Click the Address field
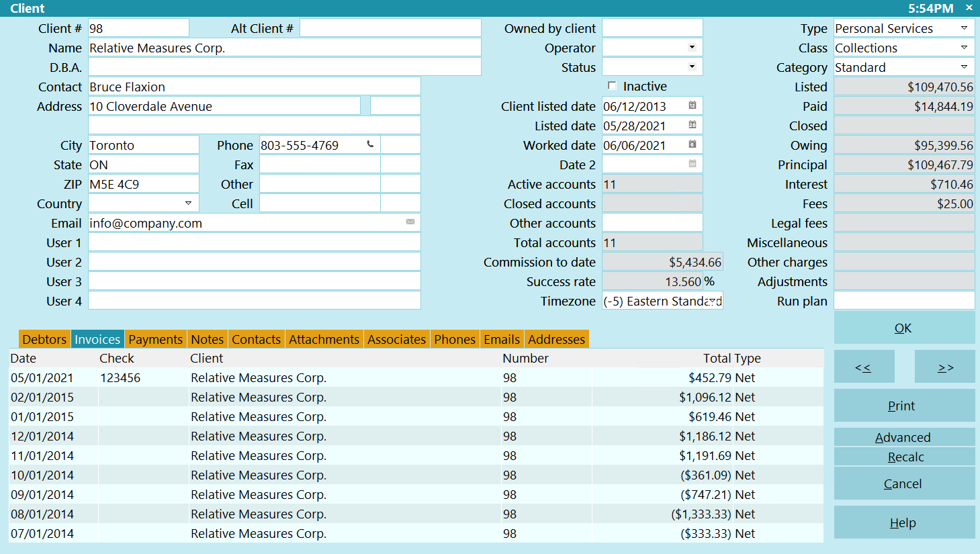Image resolution: width=980 pixels, height=554 pixels. (224, 106)
